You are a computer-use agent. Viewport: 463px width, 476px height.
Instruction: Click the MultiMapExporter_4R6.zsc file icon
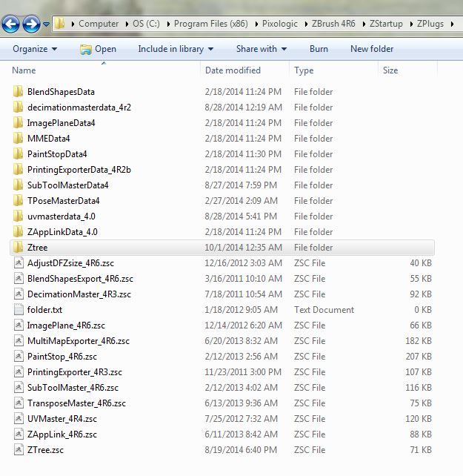[19, 340]
